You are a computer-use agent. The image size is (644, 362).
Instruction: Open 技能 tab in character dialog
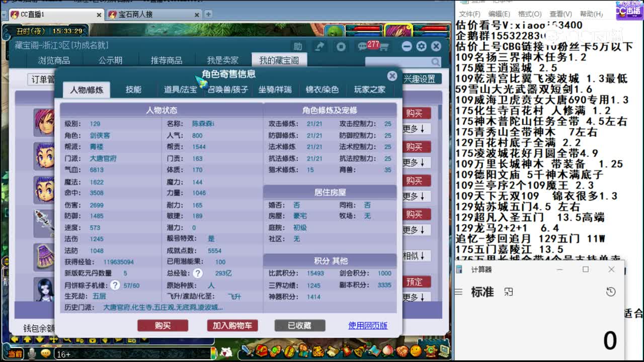tap(133, 89)
